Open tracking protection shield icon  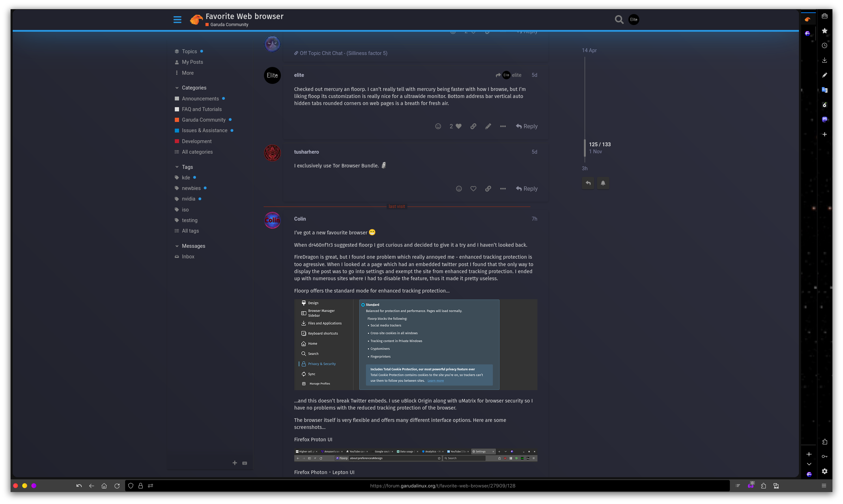pyautogui.click(x=131, y=486)
